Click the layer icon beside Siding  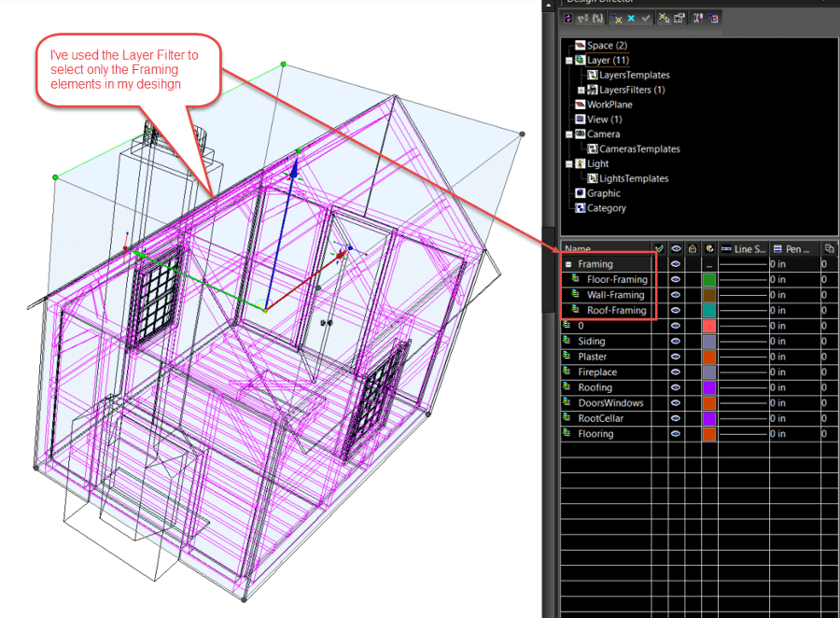point(567,341)
